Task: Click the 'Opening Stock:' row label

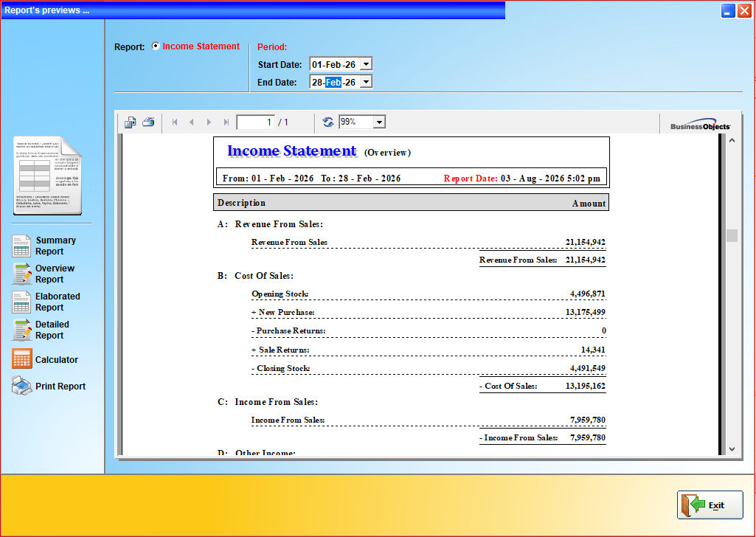Action: point(280,294)
